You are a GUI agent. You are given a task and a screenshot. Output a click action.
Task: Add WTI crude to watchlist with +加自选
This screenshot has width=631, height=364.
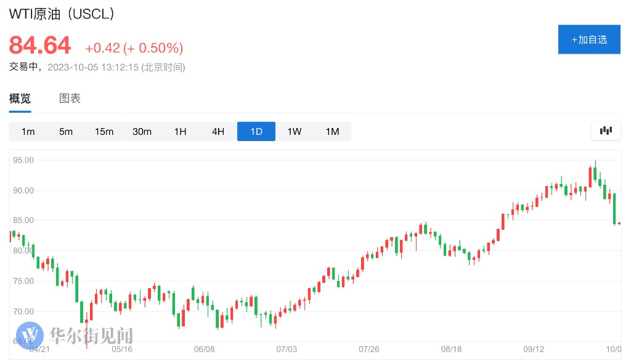click(589, 39)
